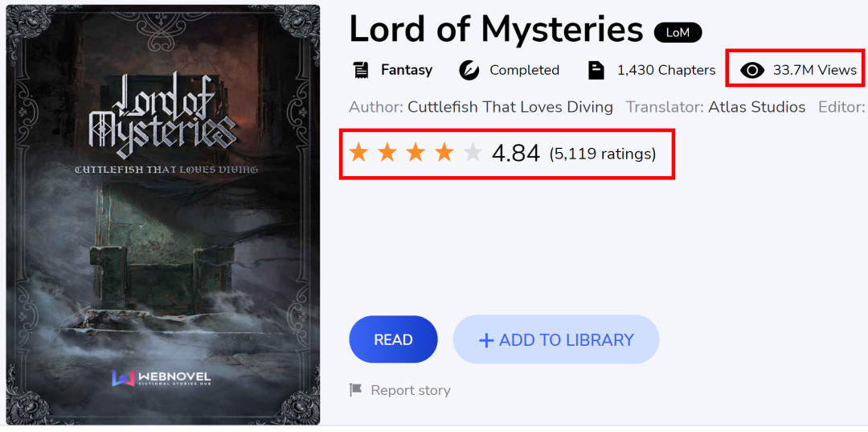Select the fifth gray rating star

tap(473, 152)
